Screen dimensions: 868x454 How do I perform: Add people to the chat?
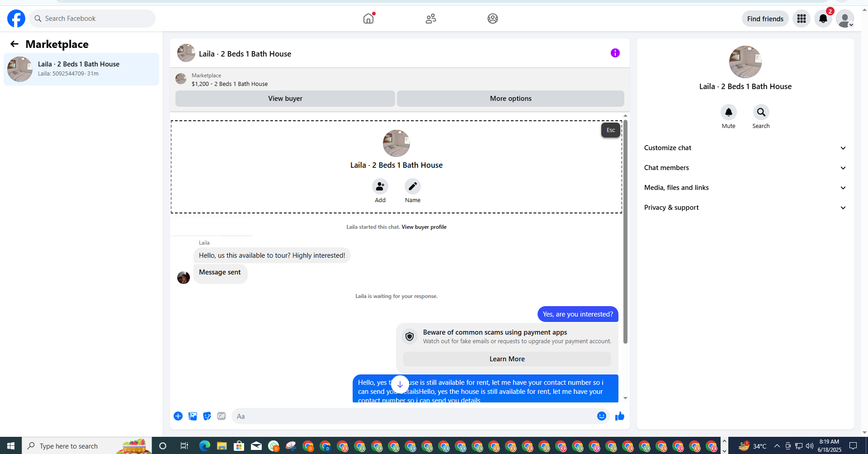coord(380,186)
